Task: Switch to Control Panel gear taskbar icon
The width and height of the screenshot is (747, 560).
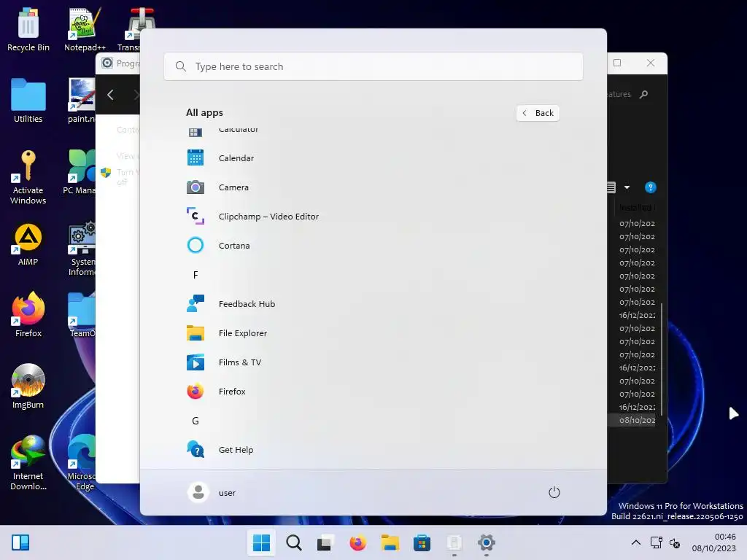Action: coord(487,542)
